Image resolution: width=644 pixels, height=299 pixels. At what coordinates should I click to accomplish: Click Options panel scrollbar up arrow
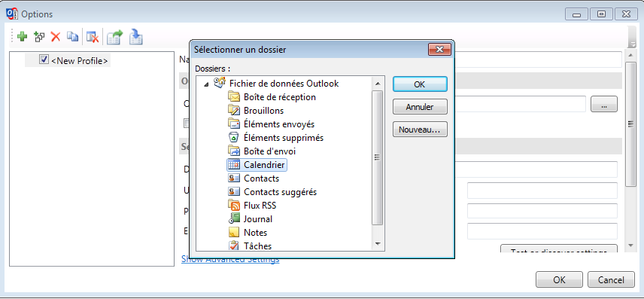(631, 55)
